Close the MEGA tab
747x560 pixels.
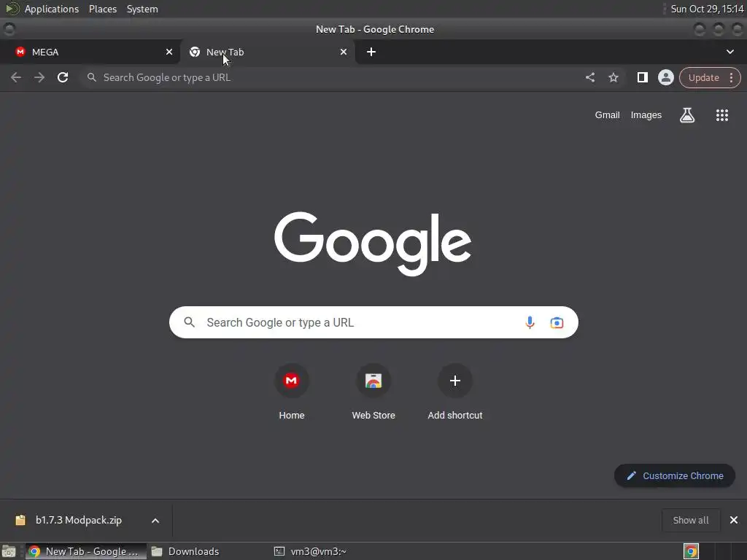click(169, 52)
